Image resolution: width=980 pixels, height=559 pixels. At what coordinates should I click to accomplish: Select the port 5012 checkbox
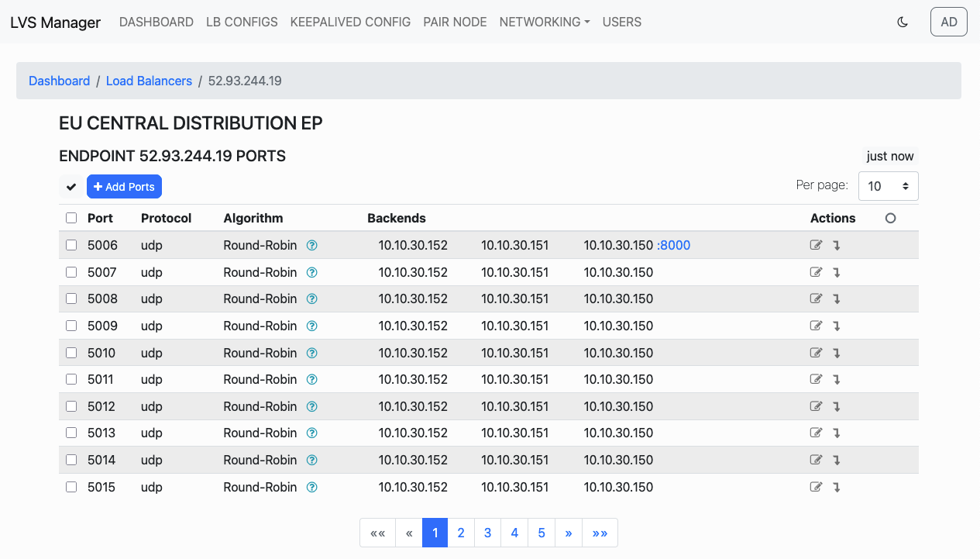pos(71,406)
